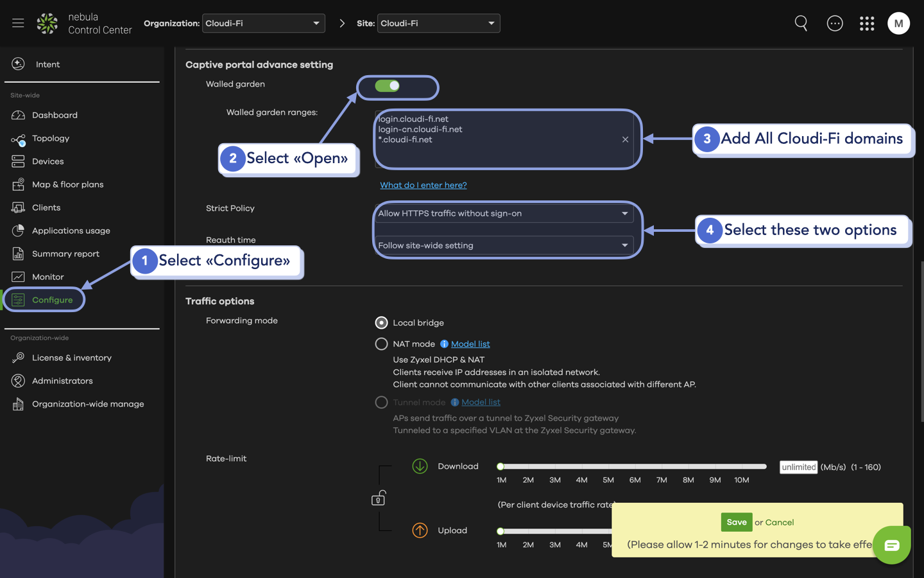Select the Topology sidebar item
This screenshot has height=578, width=924.
pyautogui.click(x=51, y=138)
